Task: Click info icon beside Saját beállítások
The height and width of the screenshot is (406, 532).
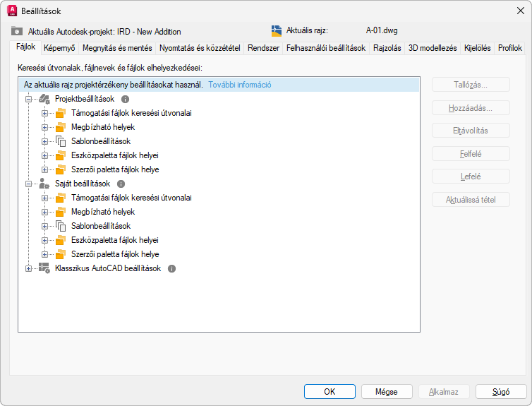Action: click(x=121, y=184)
